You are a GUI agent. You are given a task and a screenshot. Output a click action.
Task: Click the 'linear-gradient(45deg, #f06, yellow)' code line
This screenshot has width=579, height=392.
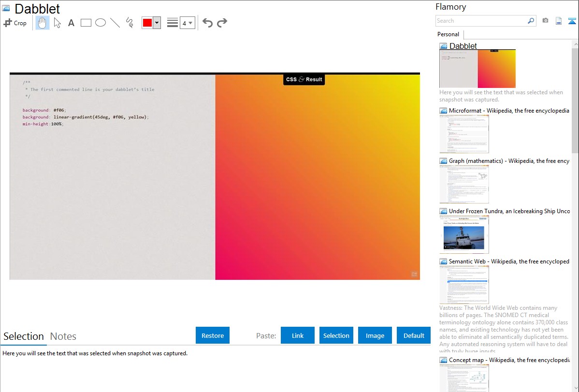click(x=85, y=117)
